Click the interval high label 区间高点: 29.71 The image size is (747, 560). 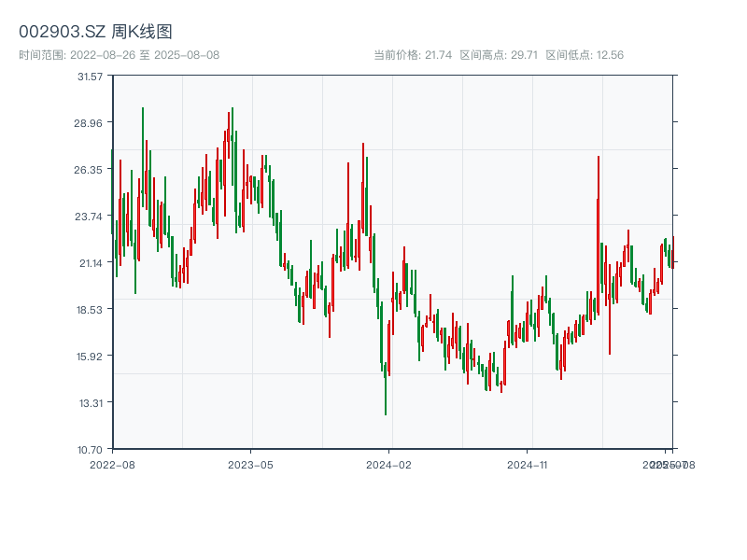coord(499,55)
